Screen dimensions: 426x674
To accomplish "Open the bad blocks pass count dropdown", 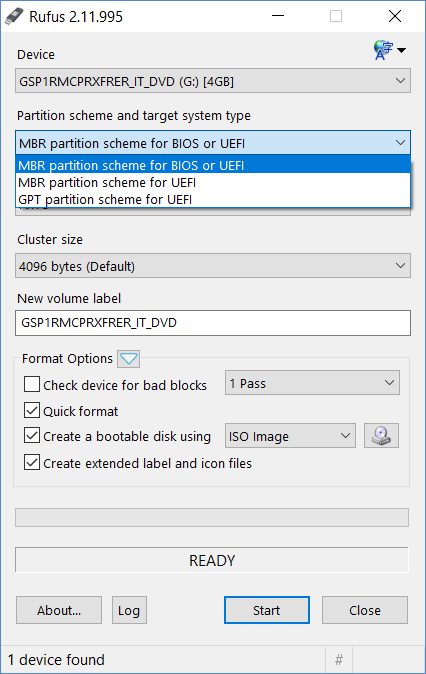I will [x=312, y=383].
